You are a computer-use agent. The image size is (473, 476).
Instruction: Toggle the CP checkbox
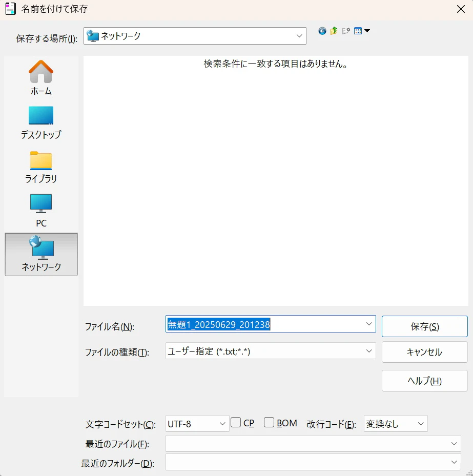click(236, 422)
